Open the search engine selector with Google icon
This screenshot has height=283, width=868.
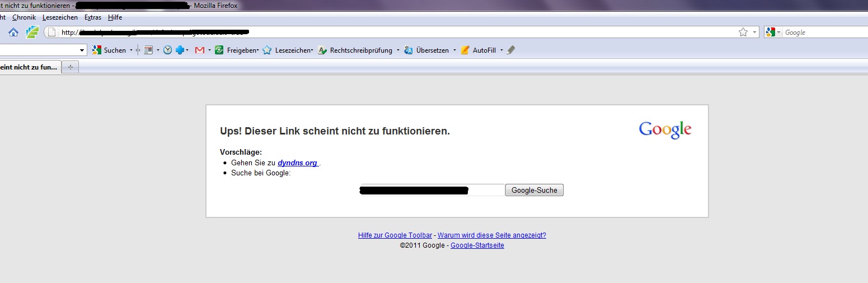(x=773, y=33)
